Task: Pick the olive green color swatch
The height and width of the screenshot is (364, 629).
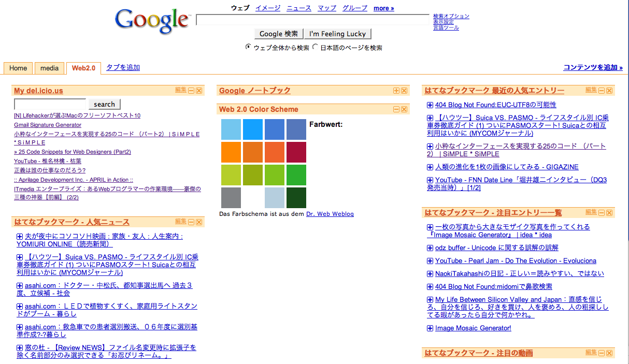Action: point(253,175)
